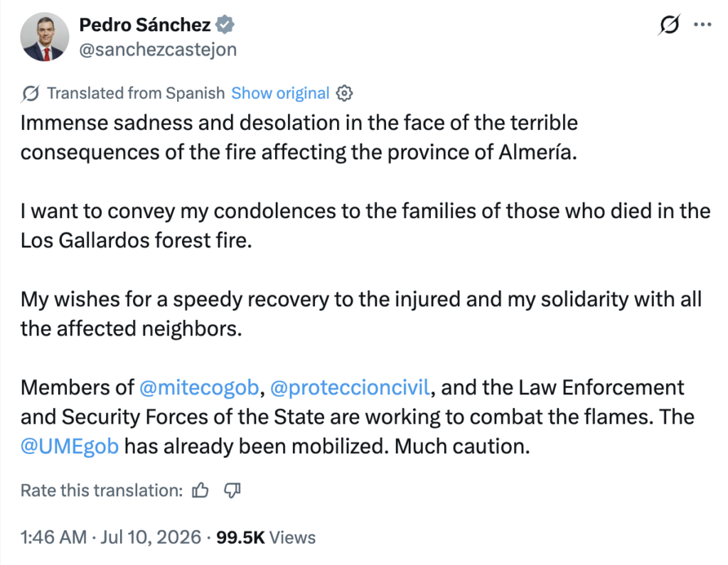Viewport: 728px width, 565px height.
Task: Click the Grok icon beside Translated from Spanish
Action: pyautogui.click(x=30, y=93)
